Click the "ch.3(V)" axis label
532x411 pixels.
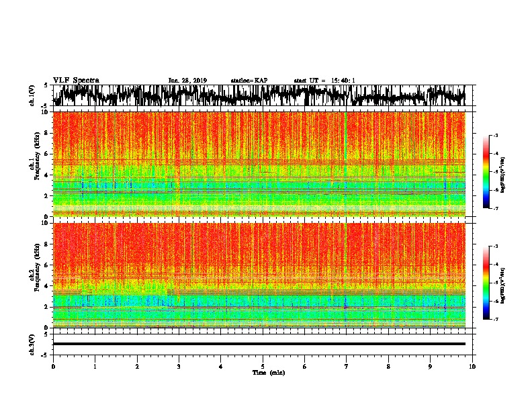point(32,345)
